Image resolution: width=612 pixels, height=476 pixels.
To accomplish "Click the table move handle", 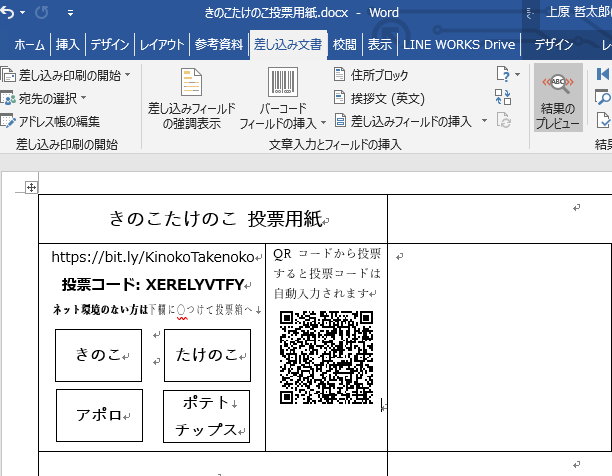I will point(31,188).
